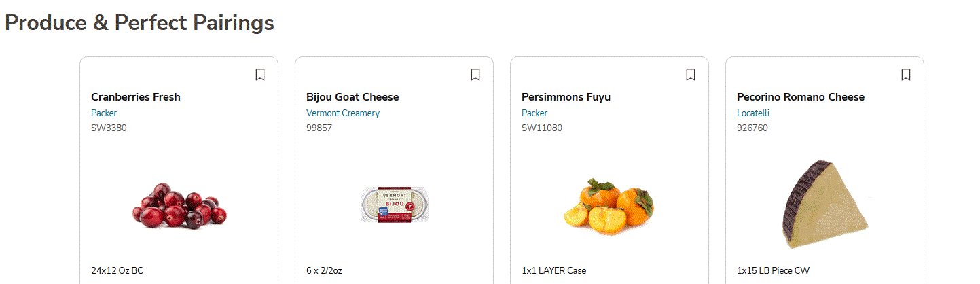
Task: Open Pecorino Romano Cheese title link
Action: coord(801,97)
